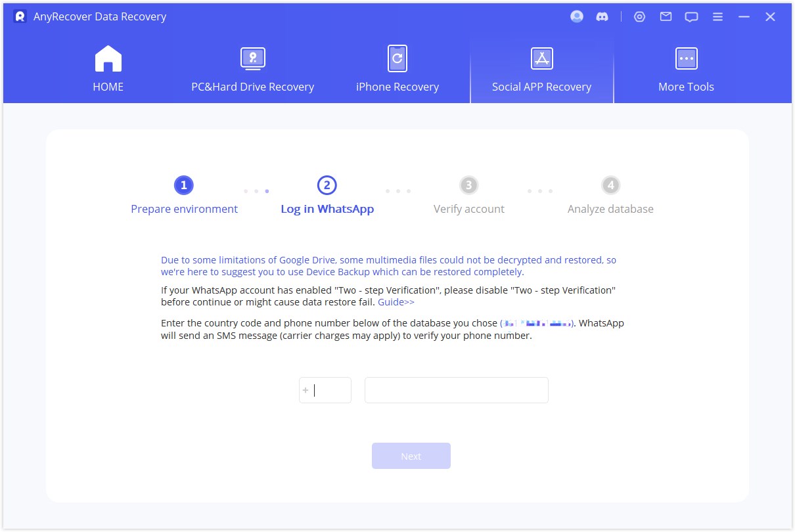Click the phone number input field
The width and height of the screenshot is (795, 532).
[x=456, y=389]
